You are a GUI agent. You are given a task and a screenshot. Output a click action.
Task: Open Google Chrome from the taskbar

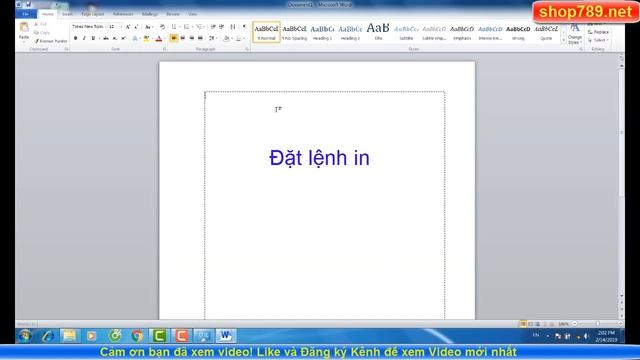[x=137, y=336]
